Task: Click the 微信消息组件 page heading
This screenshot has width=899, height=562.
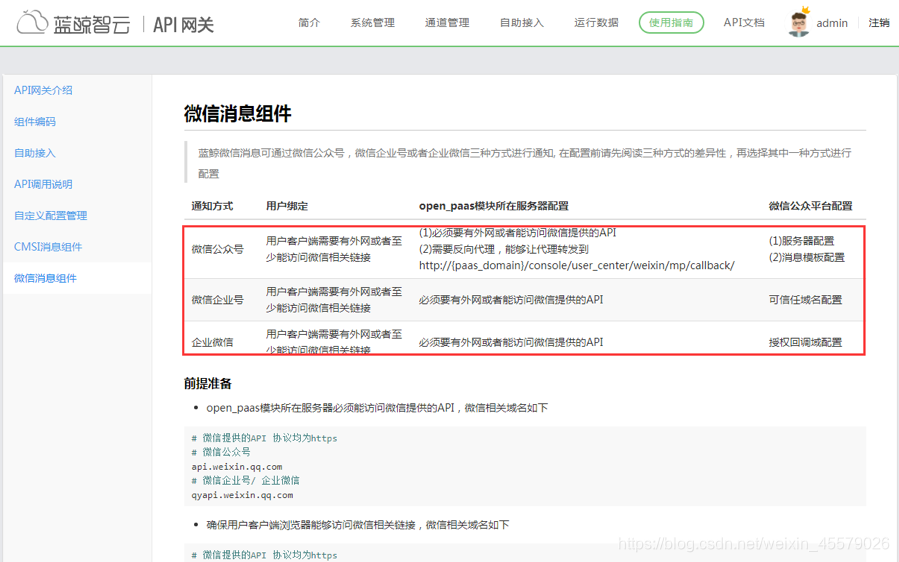Action: 237,114
